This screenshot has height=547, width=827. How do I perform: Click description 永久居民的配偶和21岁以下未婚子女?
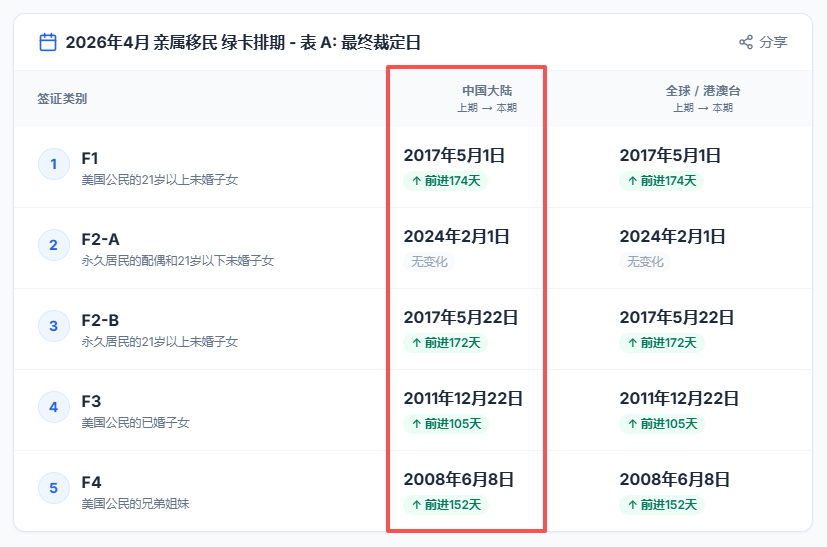(178, 261)
